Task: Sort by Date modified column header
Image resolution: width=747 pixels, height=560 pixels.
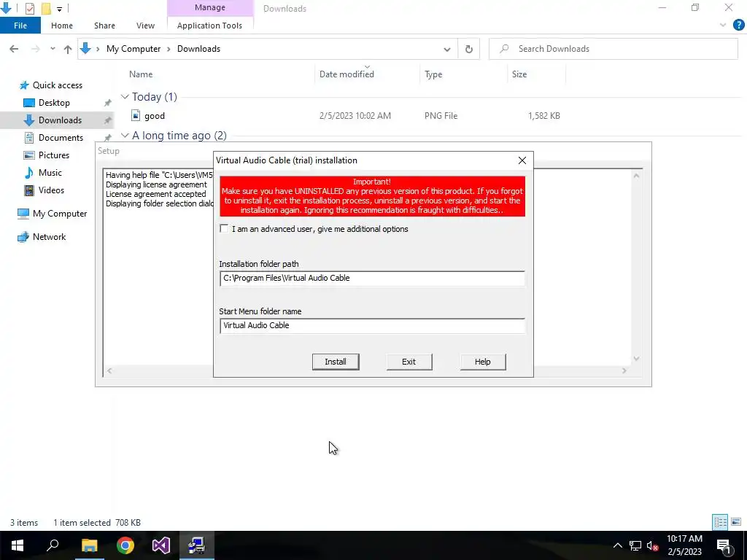Action: 347,74
